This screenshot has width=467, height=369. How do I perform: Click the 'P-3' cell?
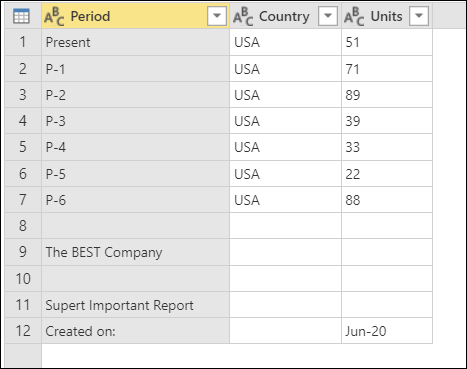pyautogui.click(x=136, y=121)
